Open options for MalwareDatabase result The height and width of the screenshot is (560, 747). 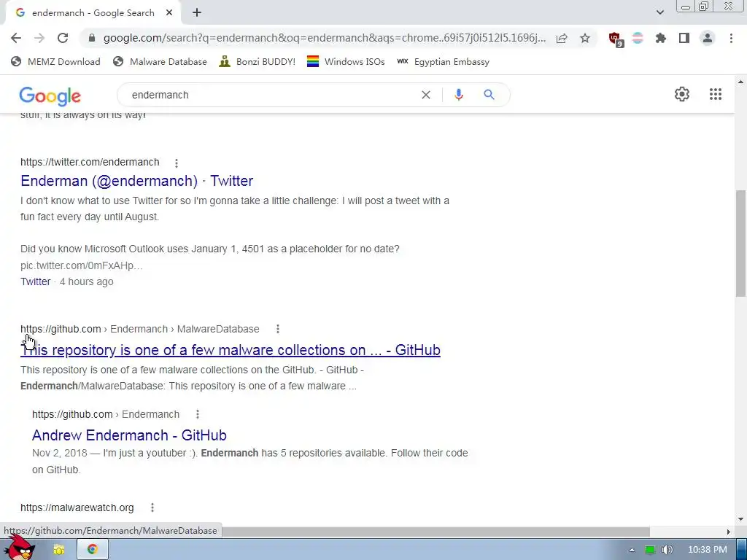278,329
